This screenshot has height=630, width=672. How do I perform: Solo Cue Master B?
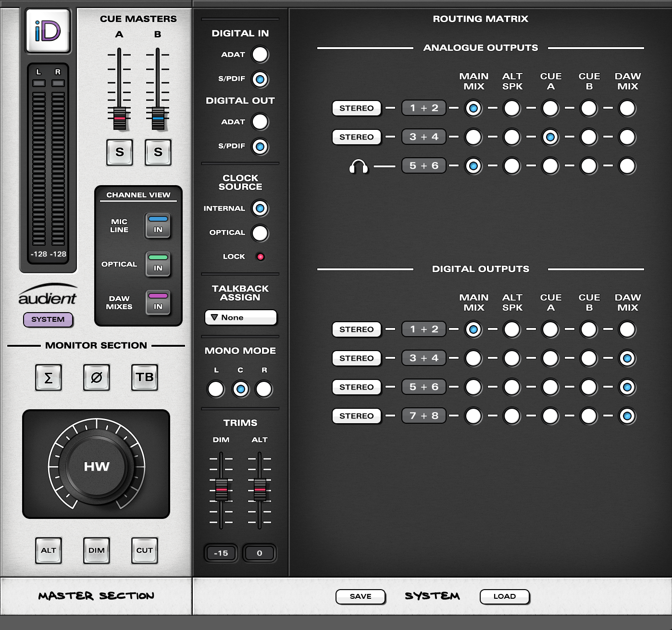click(x=158, y=152)
